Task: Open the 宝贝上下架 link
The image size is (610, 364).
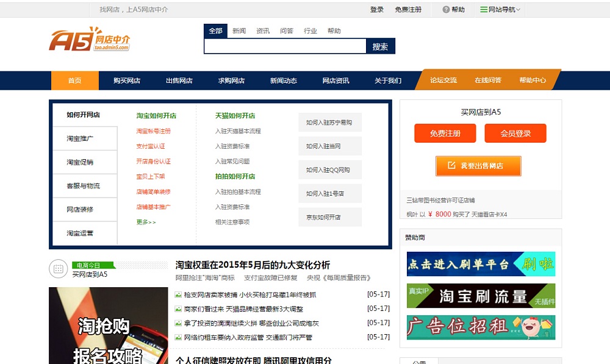Action: click(151, 177)
